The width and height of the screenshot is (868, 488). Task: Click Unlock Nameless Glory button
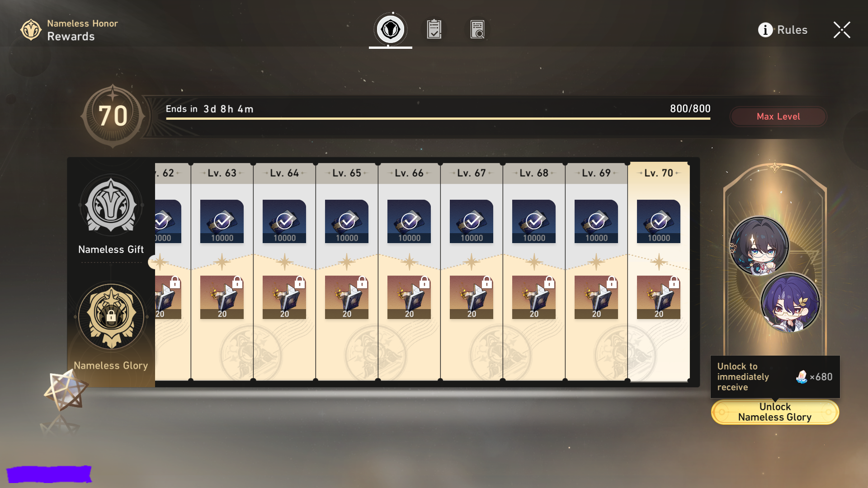[775, 412]
